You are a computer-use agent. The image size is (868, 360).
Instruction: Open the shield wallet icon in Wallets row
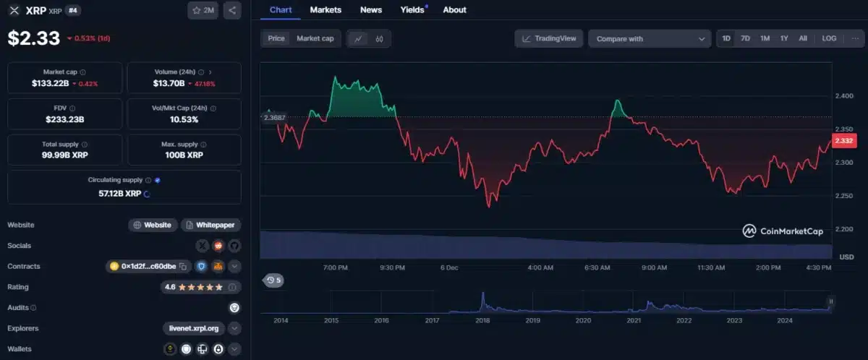pyautogui.click(x=186, y=349)
